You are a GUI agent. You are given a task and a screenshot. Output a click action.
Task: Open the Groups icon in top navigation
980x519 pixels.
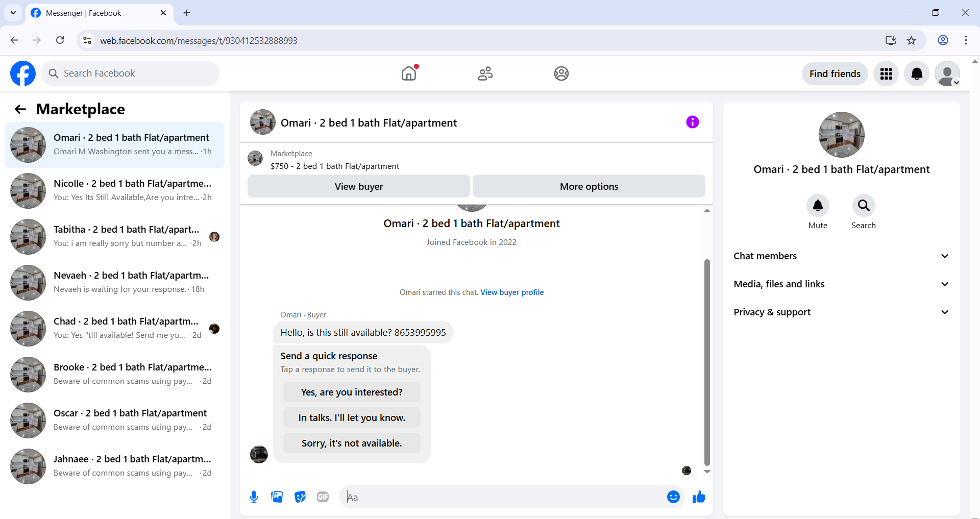point(561,73)
